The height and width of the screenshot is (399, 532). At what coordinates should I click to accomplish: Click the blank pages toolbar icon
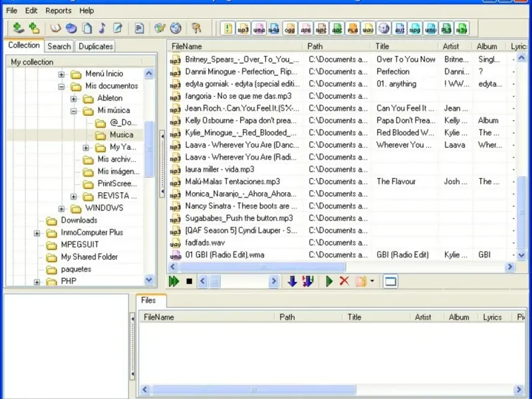pos(87,28)
